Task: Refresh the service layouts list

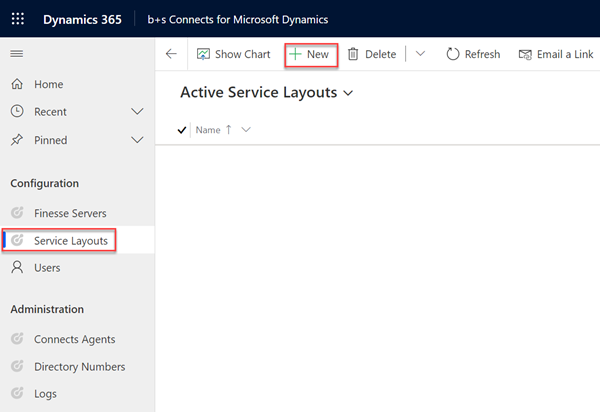Action: click(473, 54)
